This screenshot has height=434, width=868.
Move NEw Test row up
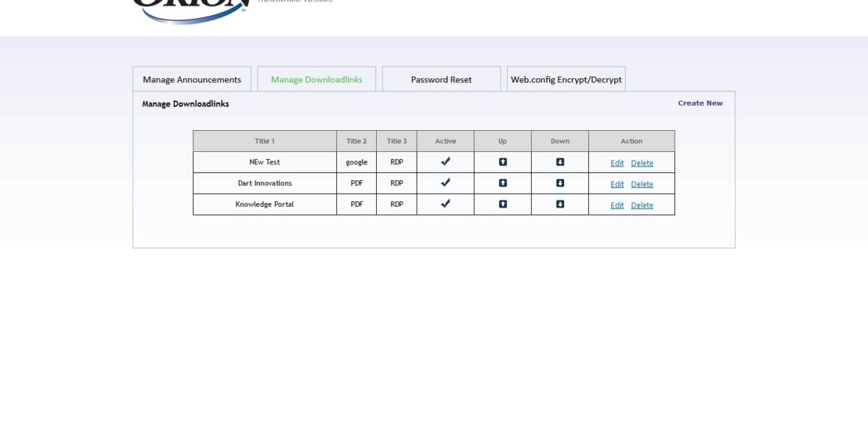(503, 162)
